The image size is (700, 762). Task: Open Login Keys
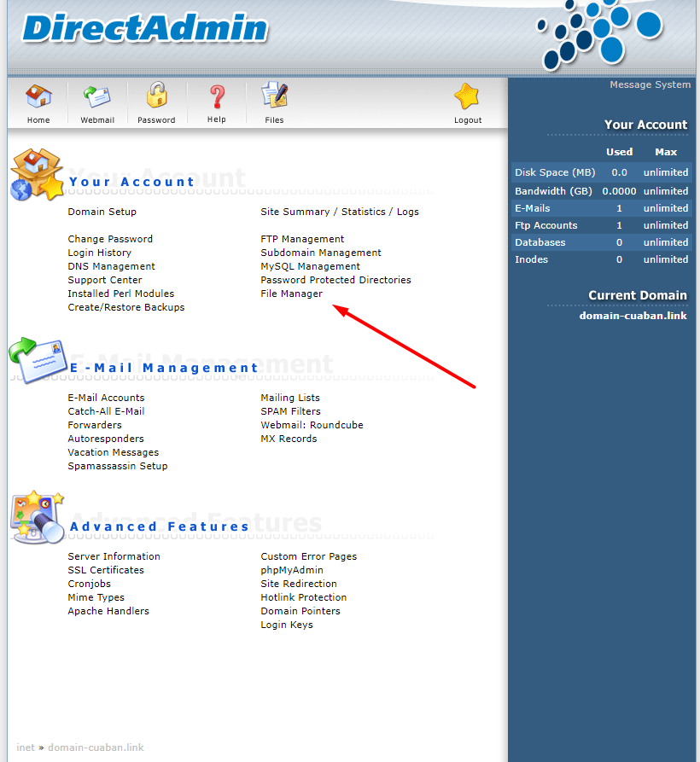click(287, 625)
